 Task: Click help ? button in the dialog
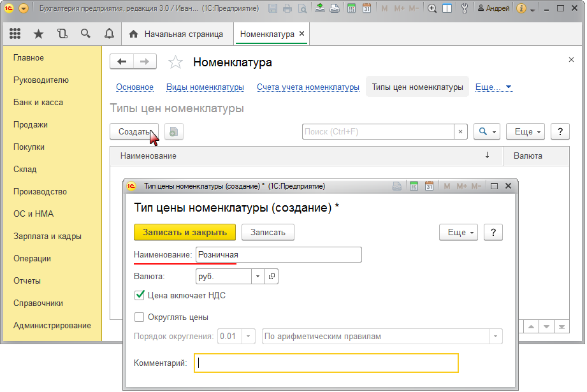493,232
